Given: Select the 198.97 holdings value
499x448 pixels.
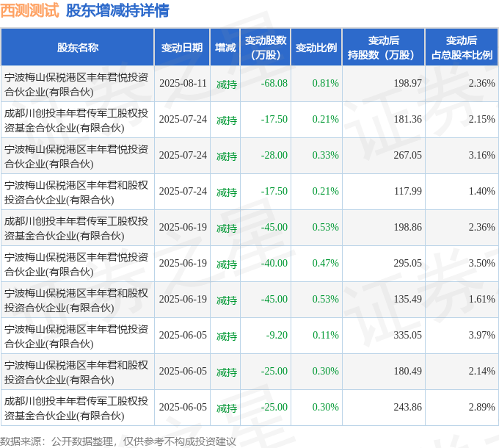Looking at the screenshot, I should tap(408, 84).
